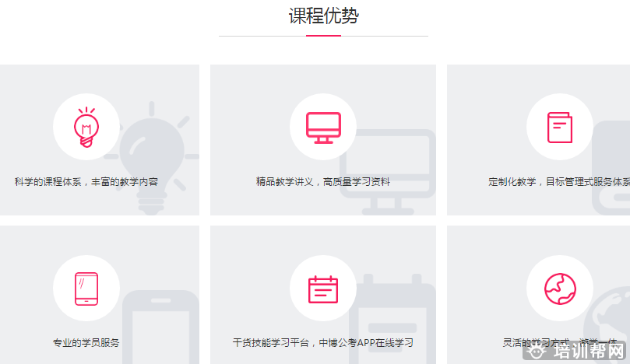Click the pink smartphone icon
This screenshot has height=364, width=630.
coord(86,289)
